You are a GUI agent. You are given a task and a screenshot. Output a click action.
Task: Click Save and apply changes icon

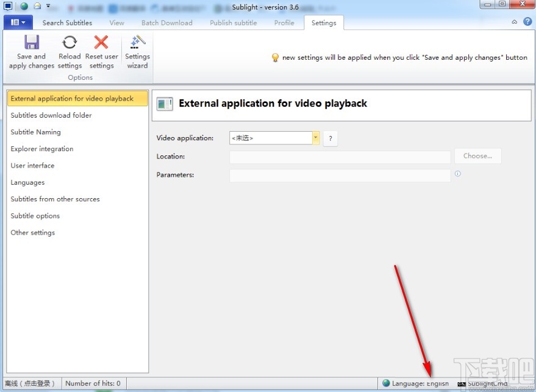coord(32,43)
